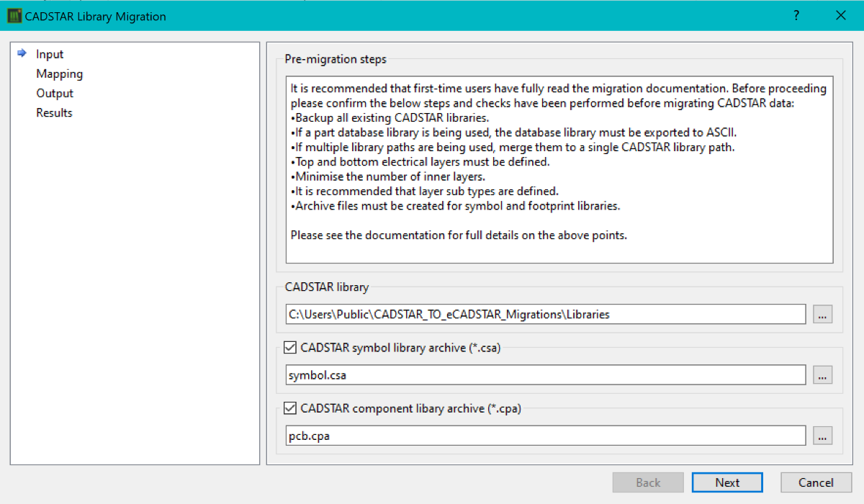Screen dimensions: 864x504
Task: Click the CADSTAR application icon in title bar
Action: pos(14,16)
